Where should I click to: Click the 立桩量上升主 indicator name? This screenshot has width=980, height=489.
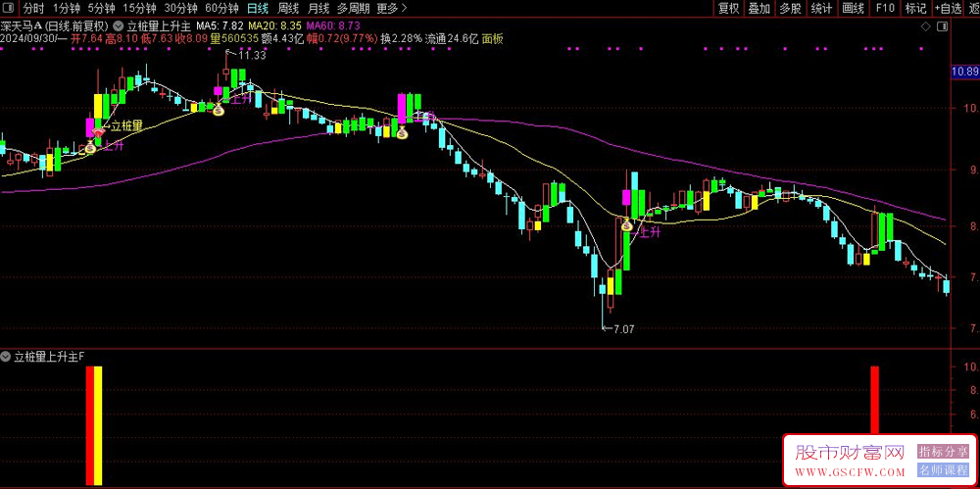(159, 26)
